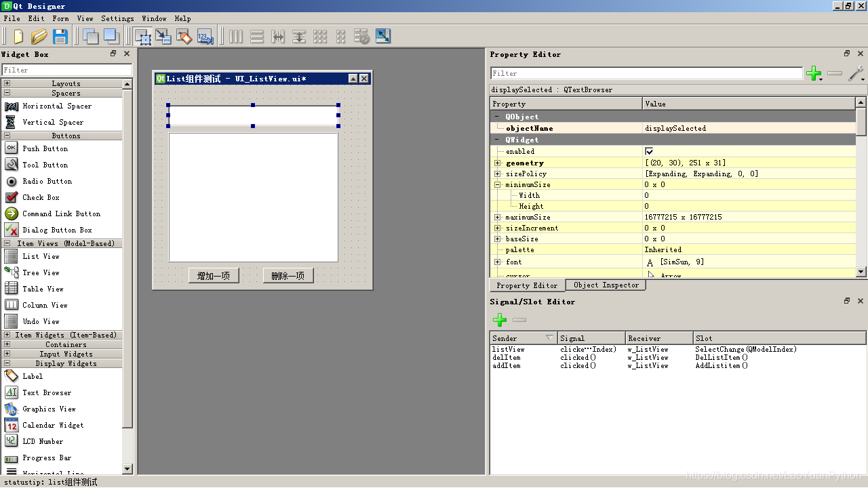
Task: Click the Lay Out in a Grid icon
Action: tap(320, 36)
